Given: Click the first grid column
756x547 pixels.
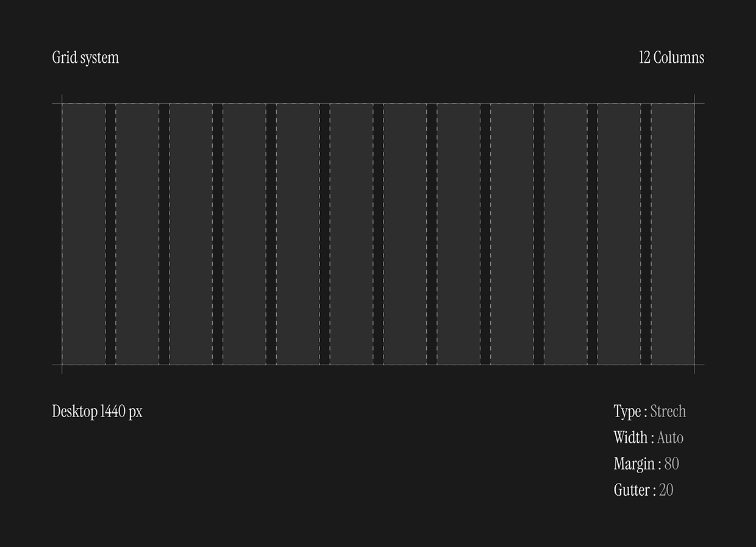Looking at the screenshot, I should [x=84, y=234].
